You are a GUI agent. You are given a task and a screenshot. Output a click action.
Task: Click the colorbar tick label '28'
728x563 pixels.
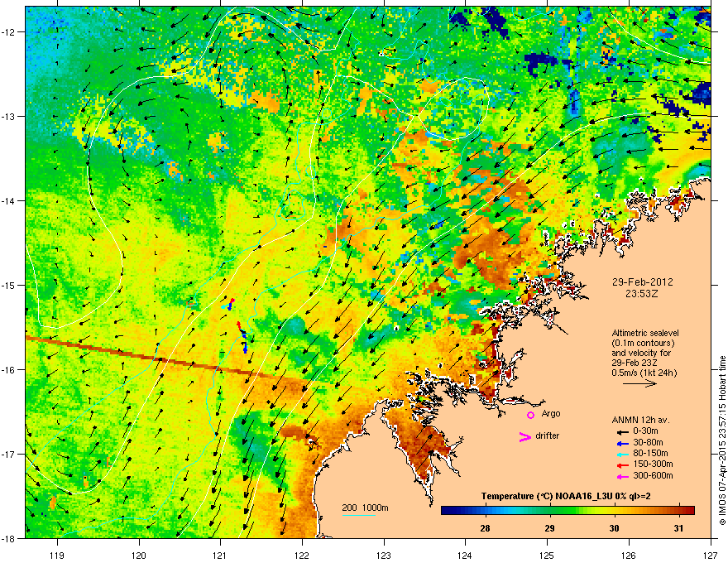485,528
